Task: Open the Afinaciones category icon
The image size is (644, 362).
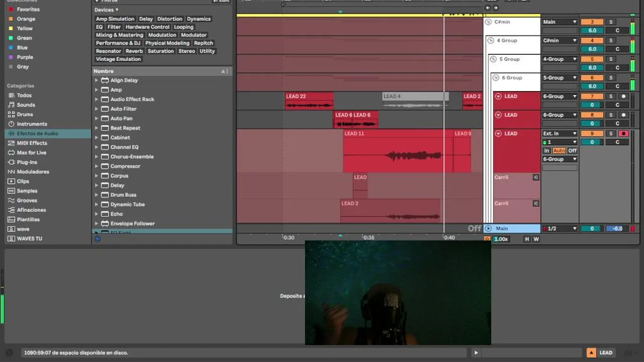Action: (x=11, y=210)
